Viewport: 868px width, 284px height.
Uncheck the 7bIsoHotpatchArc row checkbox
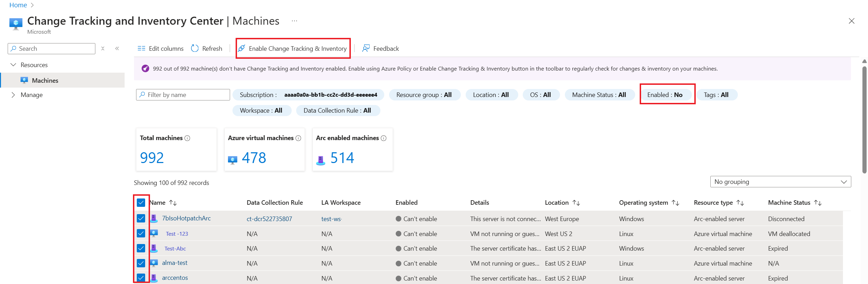141,218
